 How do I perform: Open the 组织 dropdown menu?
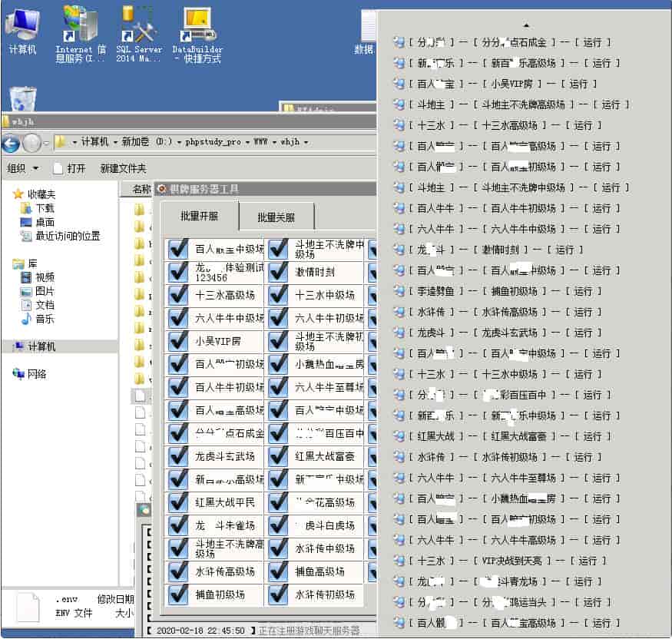coord(23,168)
